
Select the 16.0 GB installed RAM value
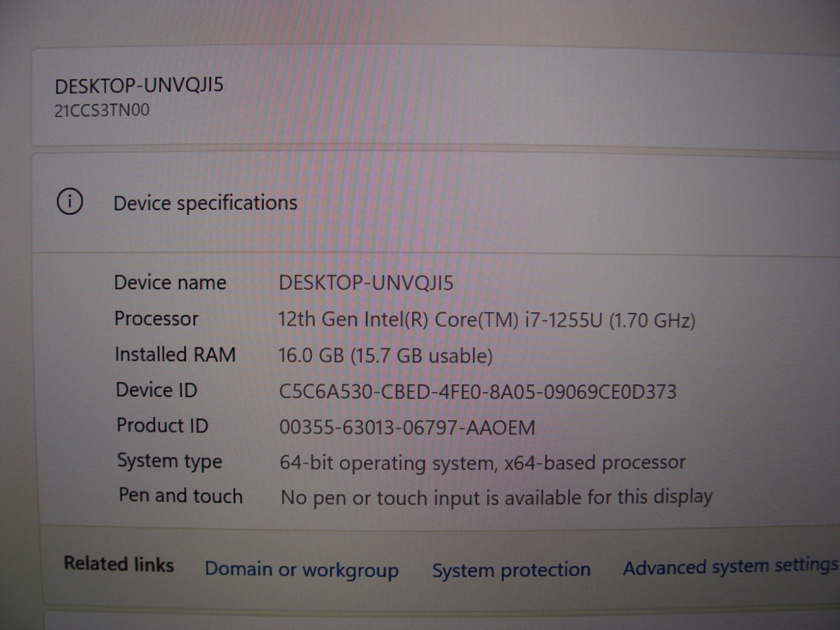[385, 356]
